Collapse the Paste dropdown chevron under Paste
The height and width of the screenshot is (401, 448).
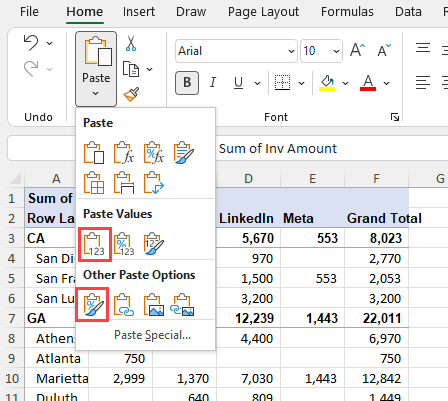96,93
